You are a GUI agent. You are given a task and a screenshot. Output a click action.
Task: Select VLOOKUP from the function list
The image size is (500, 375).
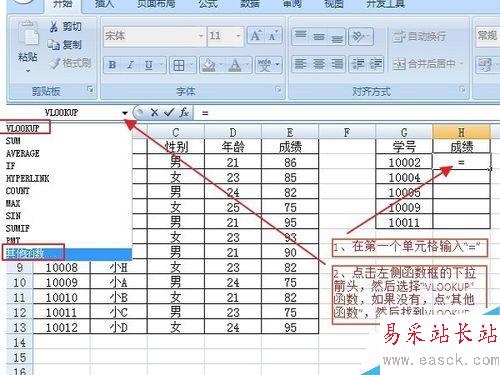(x=23, y=128)
